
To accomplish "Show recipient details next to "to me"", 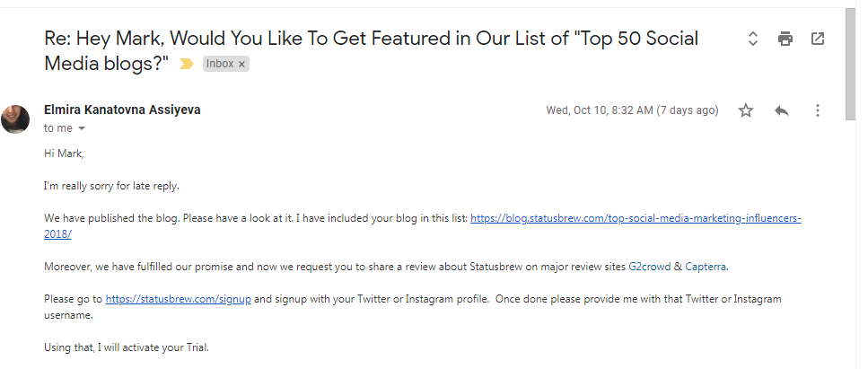I will pyautogui.click(x=82, y=128).
